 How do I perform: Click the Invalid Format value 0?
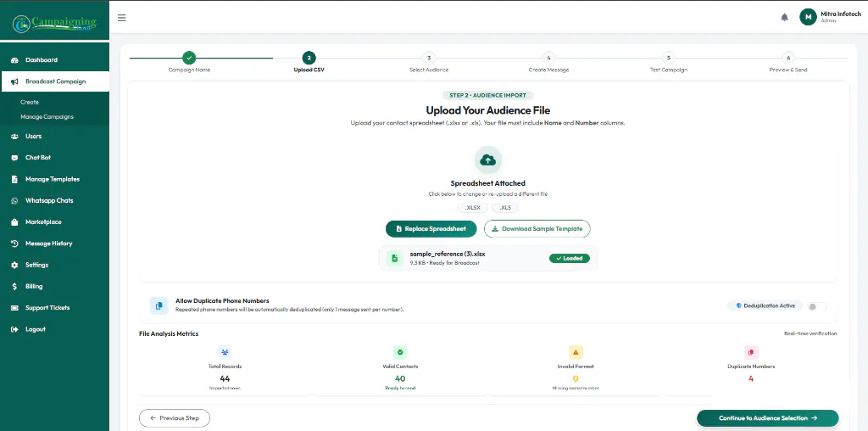coord(576,379)
